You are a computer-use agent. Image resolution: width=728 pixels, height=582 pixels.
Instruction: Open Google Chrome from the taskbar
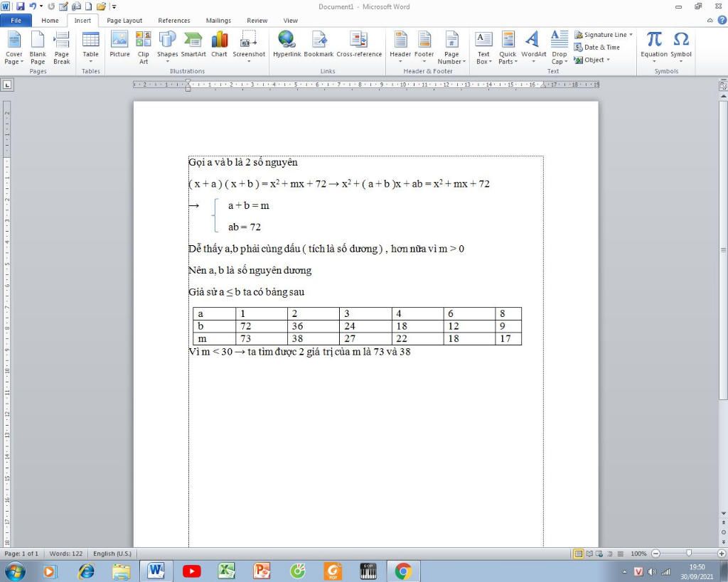(403, 571)
